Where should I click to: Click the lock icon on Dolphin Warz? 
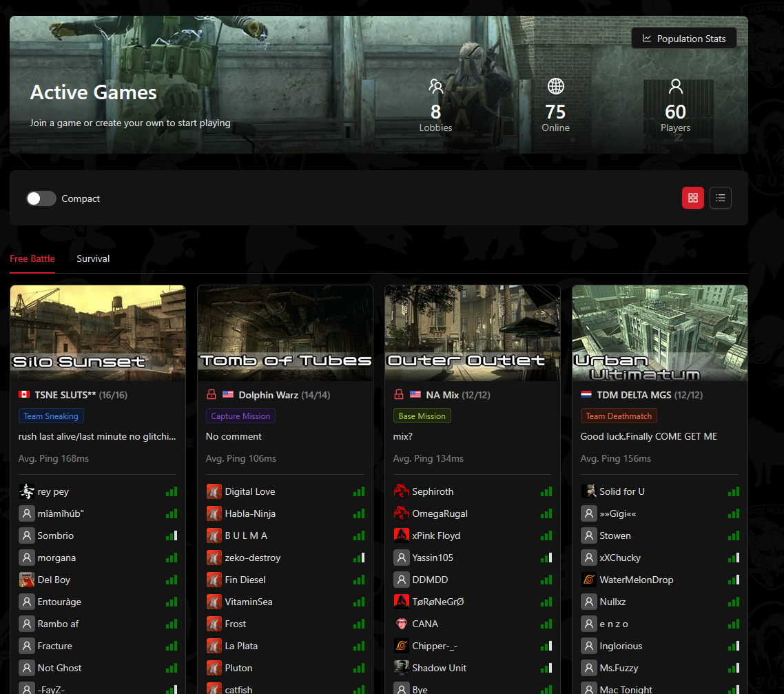tap(212, 394)
